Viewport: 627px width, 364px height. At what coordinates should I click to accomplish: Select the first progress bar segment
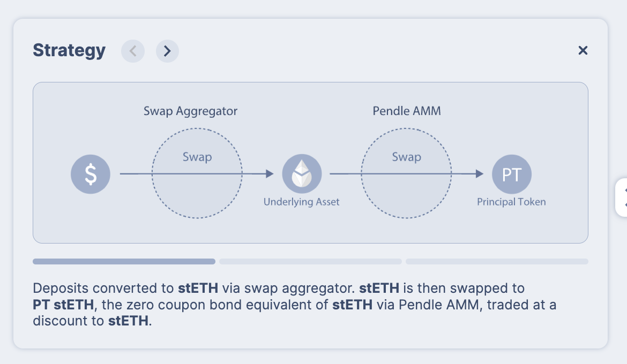(x=124, y=262)
